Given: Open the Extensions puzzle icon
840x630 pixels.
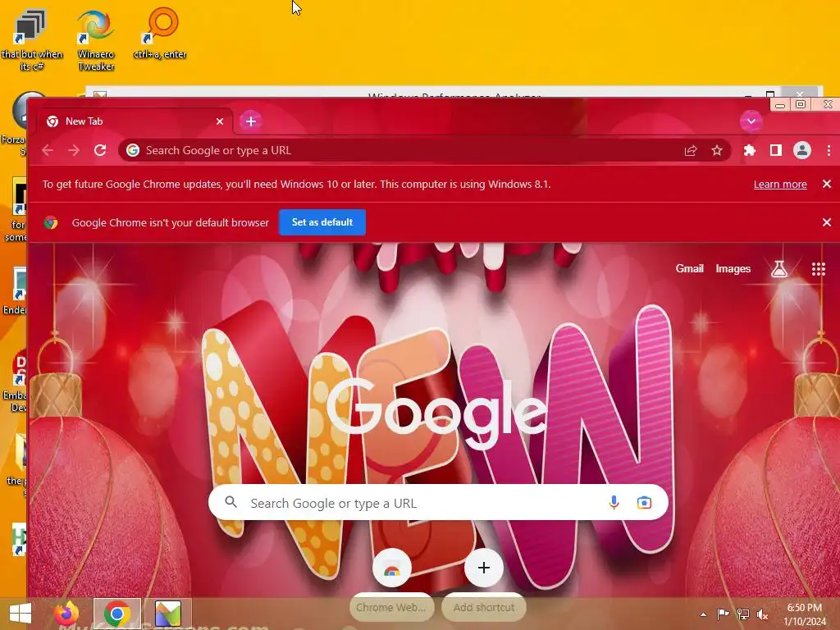Looking at the screenshot, I should pos(750,151).
